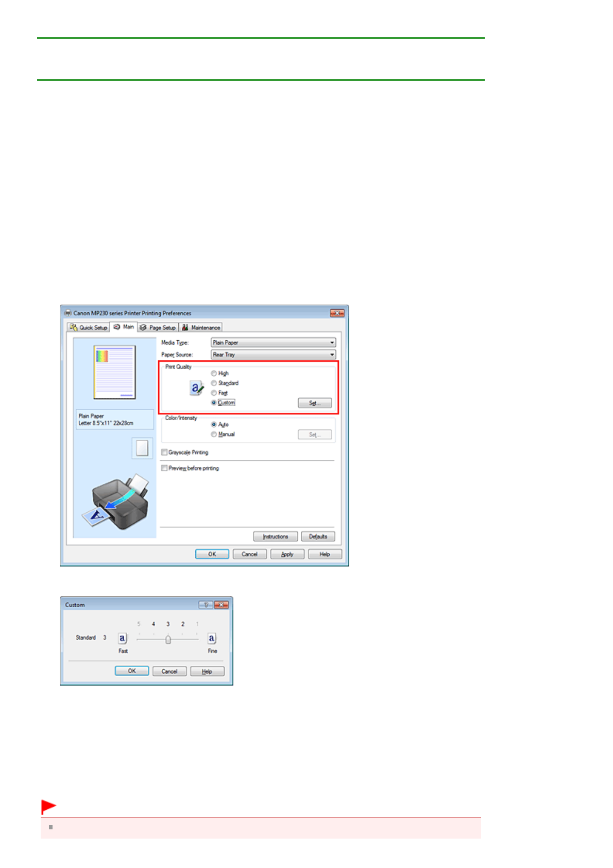Click the Defaults button
The image size is (613, 868).
(318, 537)
